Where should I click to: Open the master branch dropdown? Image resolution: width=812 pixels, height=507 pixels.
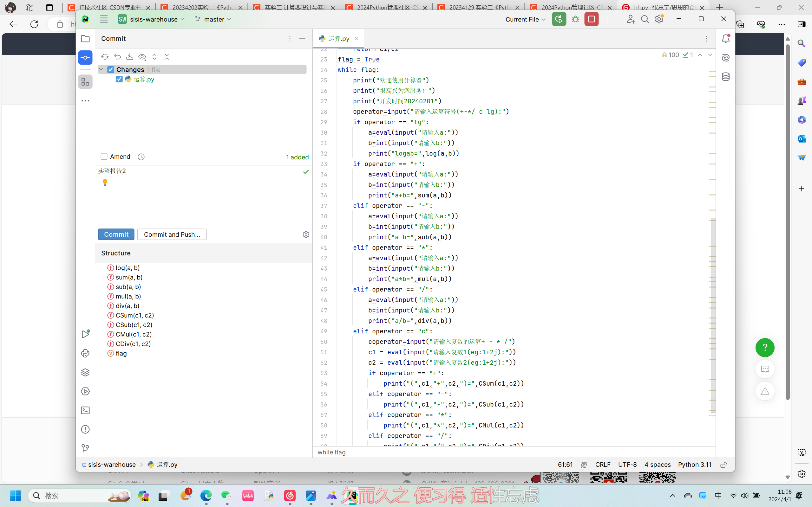[x=213, y=19]
